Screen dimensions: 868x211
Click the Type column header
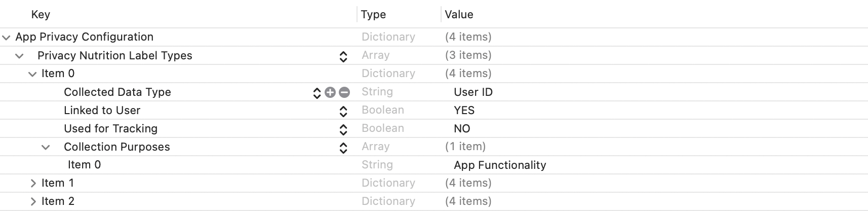[x=373, y=14]
